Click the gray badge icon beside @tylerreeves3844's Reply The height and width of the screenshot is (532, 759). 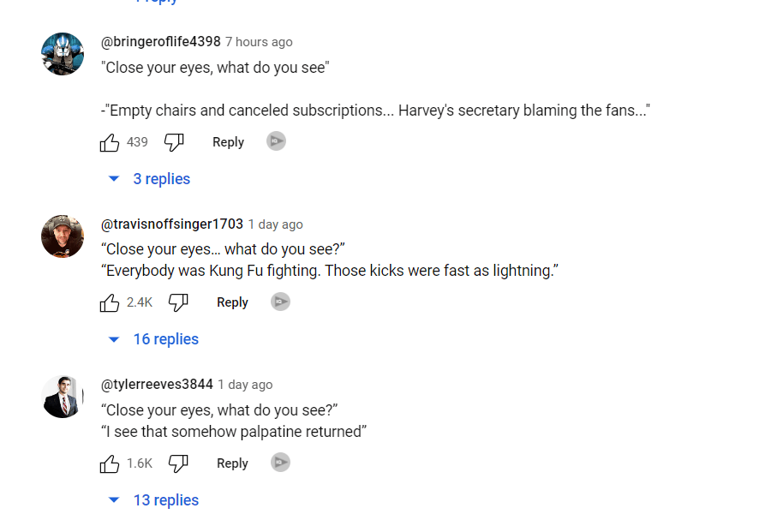click(280, 463)
